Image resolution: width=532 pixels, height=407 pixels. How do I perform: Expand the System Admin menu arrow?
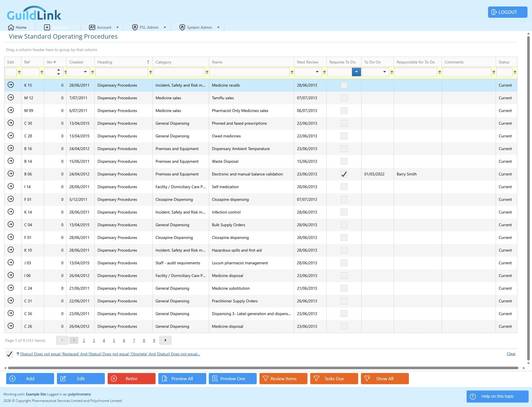coord(218,27)
